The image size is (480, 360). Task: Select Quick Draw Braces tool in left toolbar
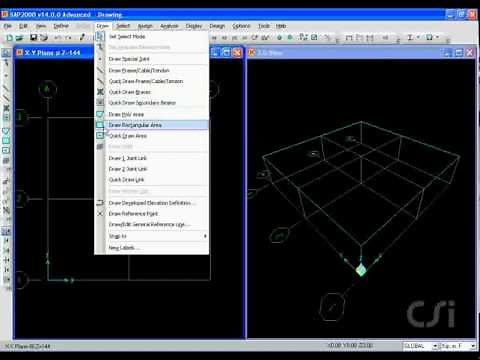coord(6,108)
